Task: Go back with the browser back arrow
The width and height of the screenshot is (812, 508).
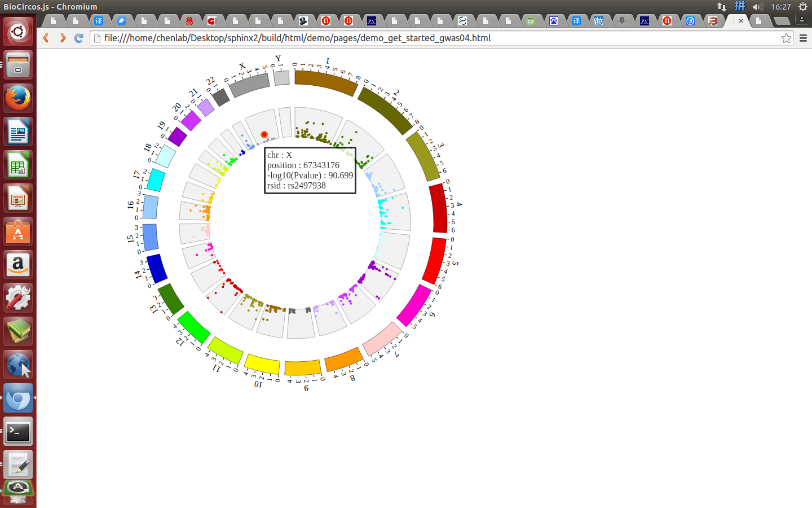Action: click(x=46, y=38)
